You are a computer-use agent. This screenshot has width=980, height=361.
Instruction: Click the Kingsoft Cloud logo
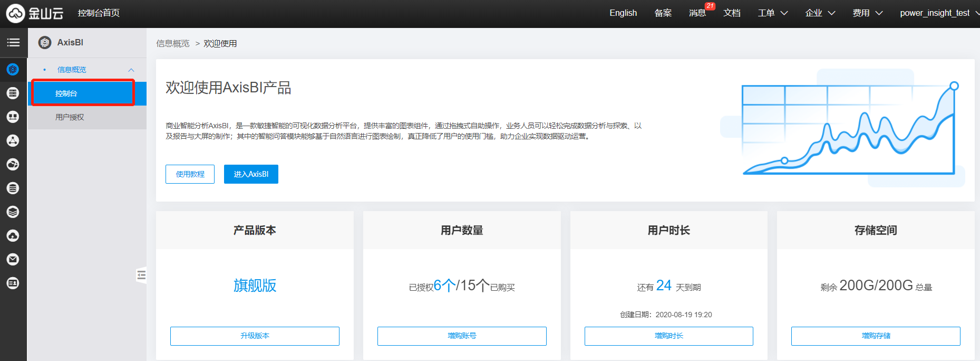tap(35, 13)
